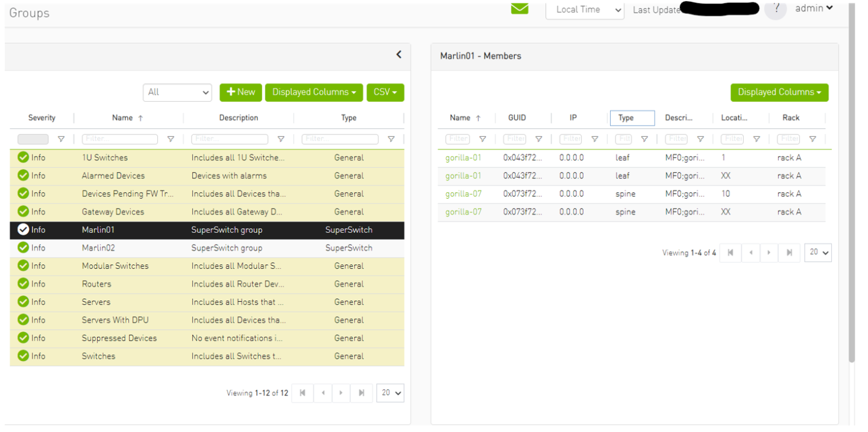The height and width of the screenshot is (432, 868).
Task: Click the New group button
Action: tap(241, 92)
